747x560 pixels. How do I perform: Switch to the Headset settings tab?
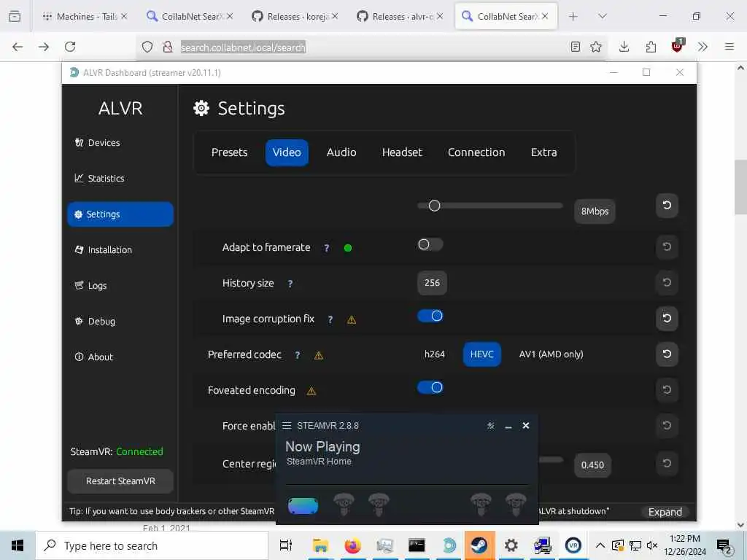pos(402,152)
